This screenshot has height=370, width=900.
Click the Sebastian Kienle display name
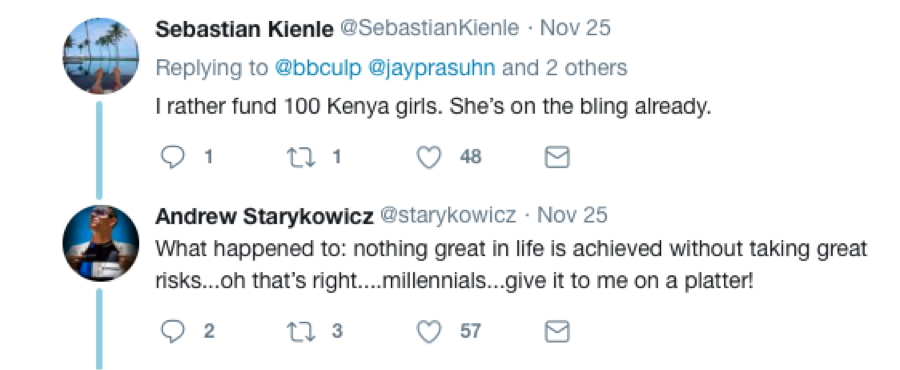click(x=245, y=29)
